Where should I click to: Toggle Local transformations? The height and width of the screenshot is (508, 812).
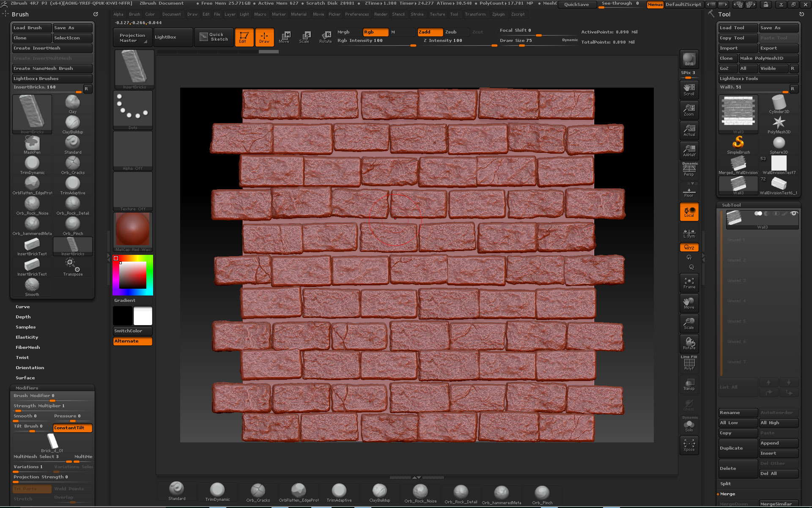[689, 212]
